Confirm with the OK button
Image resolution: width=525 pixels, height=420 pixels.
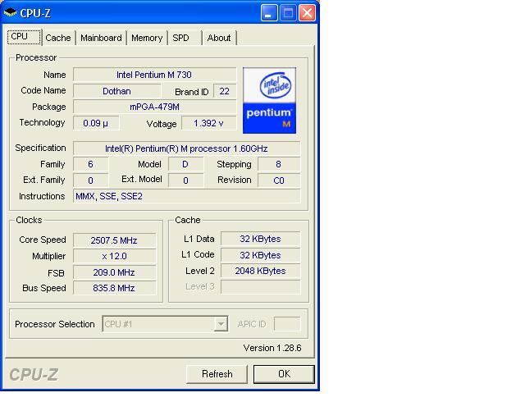284,374
